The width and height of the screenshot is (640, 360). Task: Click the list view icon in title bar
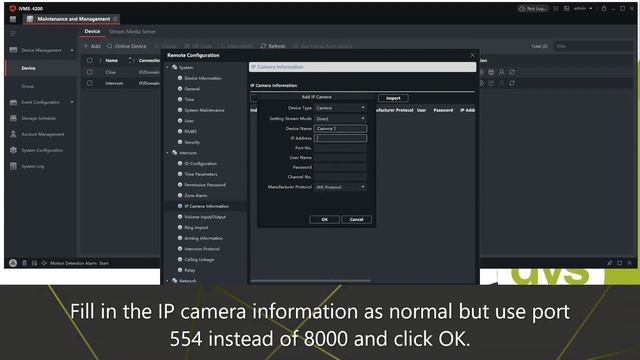pos(556,8)
